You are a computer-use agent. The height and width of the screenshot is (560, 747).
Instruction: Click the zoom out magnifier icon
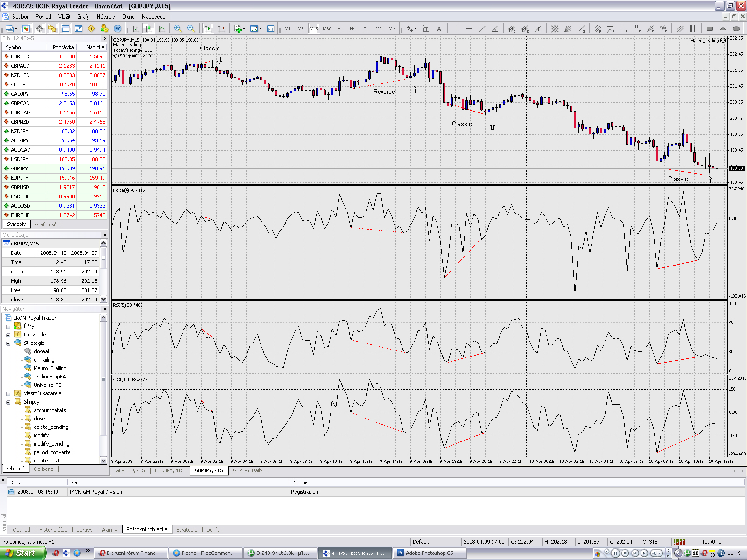[190, 28]
